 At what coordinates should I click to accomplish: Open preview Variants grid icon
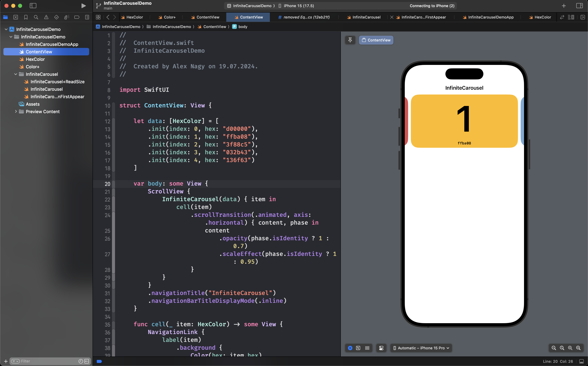pyautogui.click(x=367, y=348)
